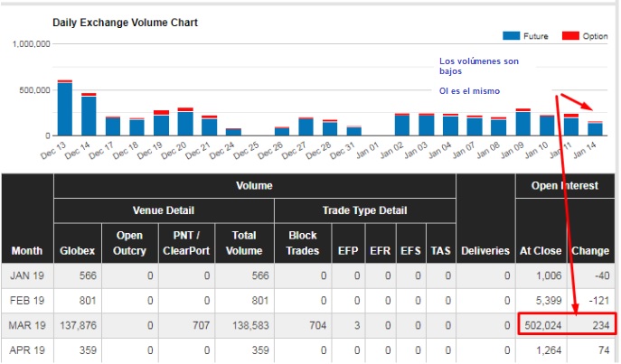Viewport: 621px width, 364px height.
Task: Click the Deliveries column header
Action: (x=485, y=251)
